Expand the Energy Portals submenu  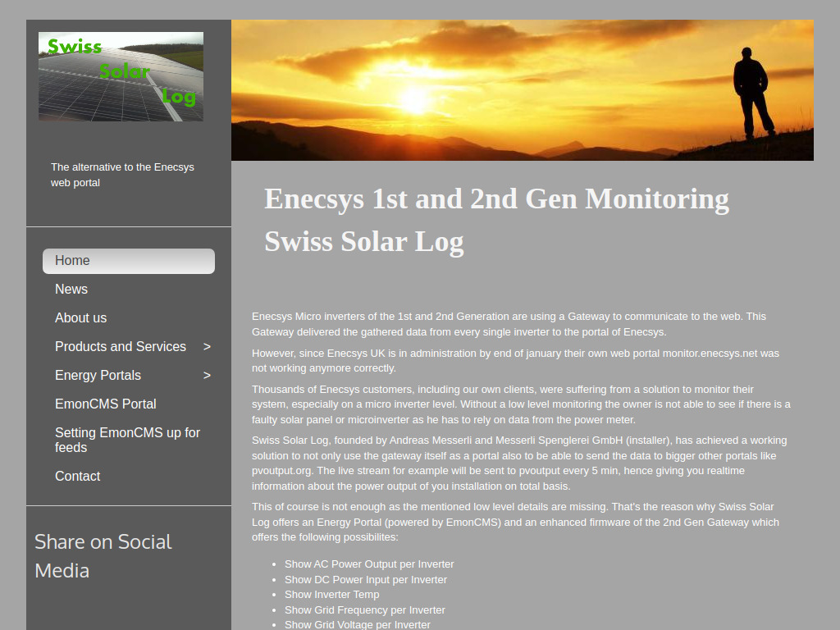click(x=206, y=375)
